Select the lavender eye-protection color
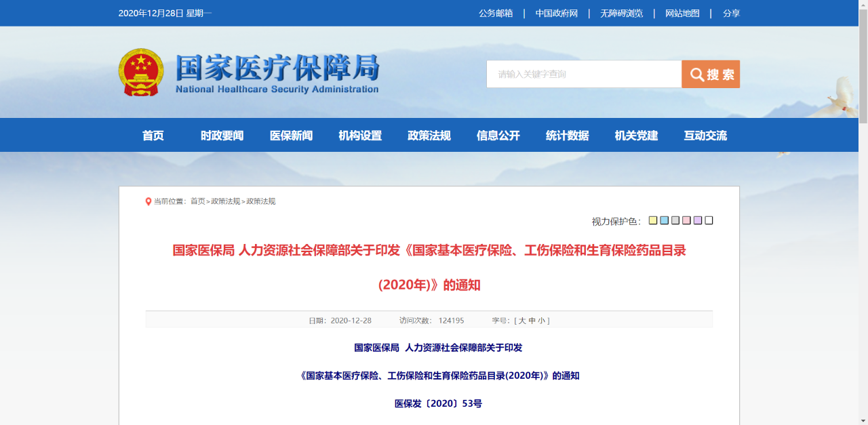This screenshot has width=868, height=425. pos(698,220)
